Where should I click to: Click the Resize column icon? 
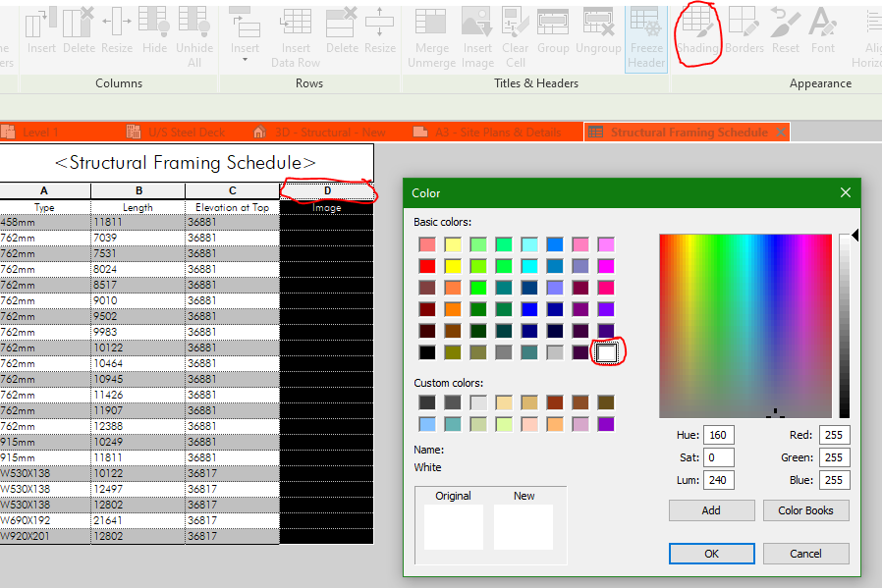pyautogui.click(x=117, y=23)
